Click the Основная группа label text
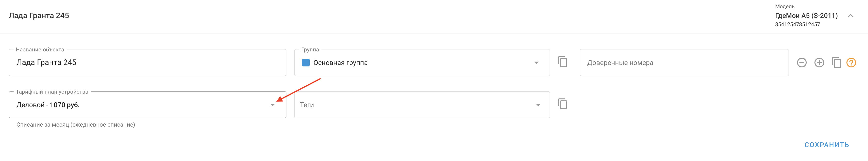Viewport: 868px width, 161px height. (340, 63)
